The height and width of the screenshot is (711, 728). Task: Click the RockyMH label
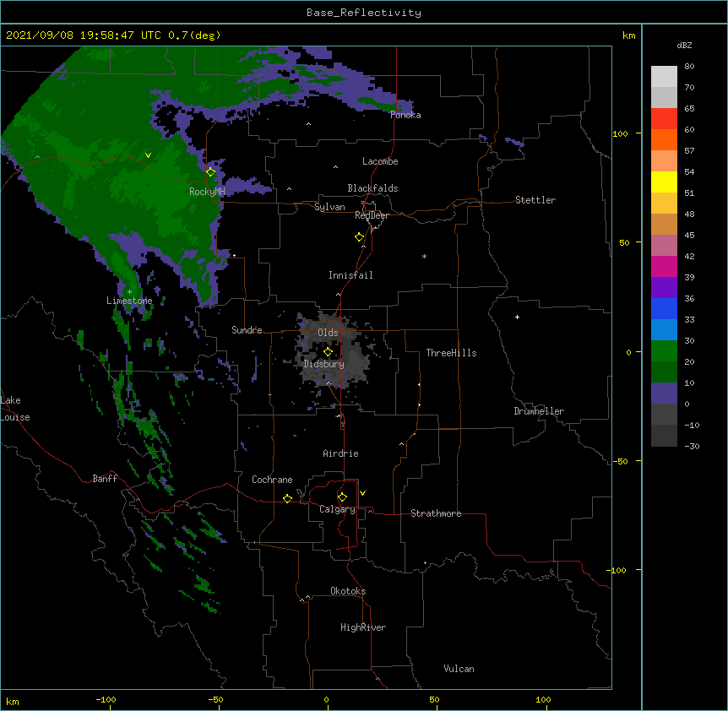tap(207, 192)
